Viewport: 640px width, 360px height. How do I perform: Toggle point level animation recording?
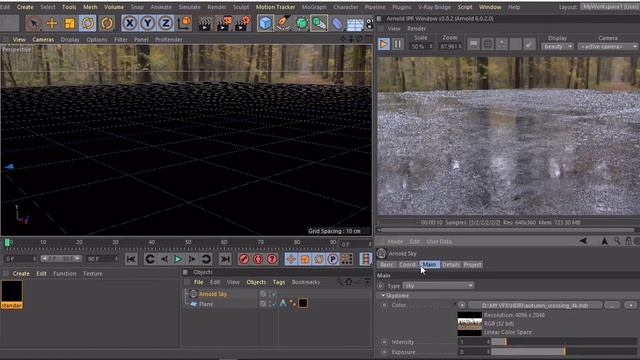tap(347, 259)
